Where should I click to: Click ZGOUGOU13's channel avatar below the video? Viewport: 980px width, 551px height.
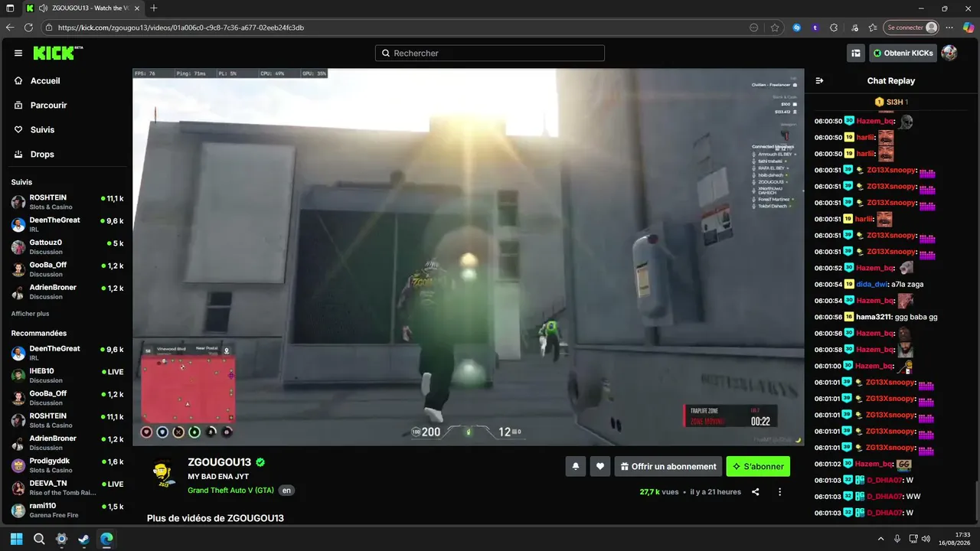point(162,474)
